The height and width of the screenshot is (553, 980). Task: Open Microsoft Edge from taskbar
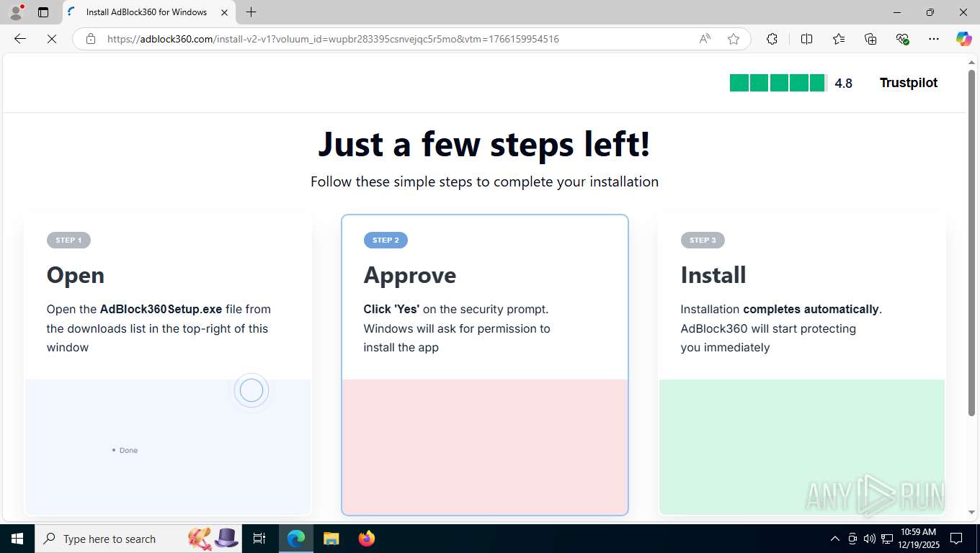(x=296, y=539)
